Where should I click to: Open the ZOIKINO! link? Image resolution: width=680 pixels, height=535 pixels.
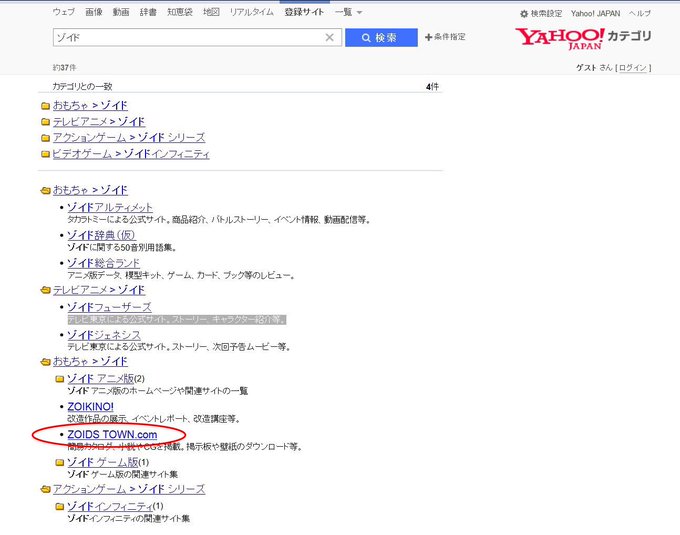click(90, 406)
